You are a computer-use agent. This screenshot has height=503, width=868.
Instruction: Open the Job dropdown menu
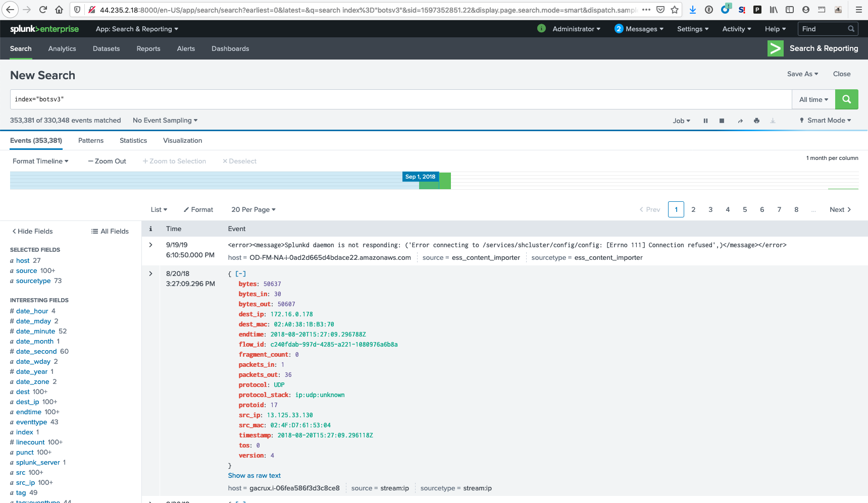(x=681, y=121)
